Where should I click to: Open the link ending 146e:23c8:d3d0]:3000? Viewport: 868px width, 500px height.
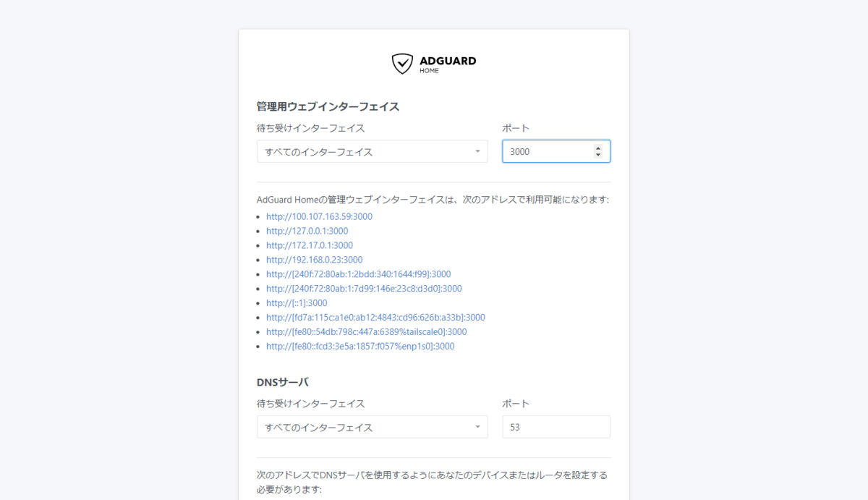pos(364,289)
